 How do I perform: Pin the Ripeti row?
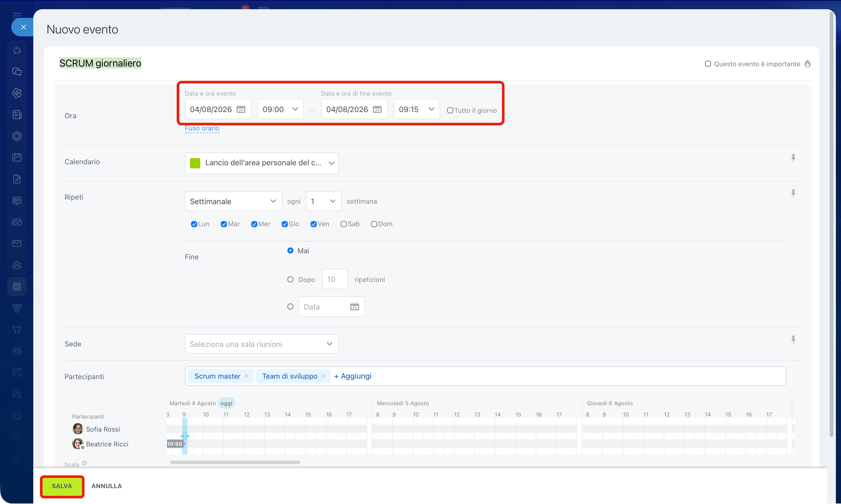pos(793,193)
